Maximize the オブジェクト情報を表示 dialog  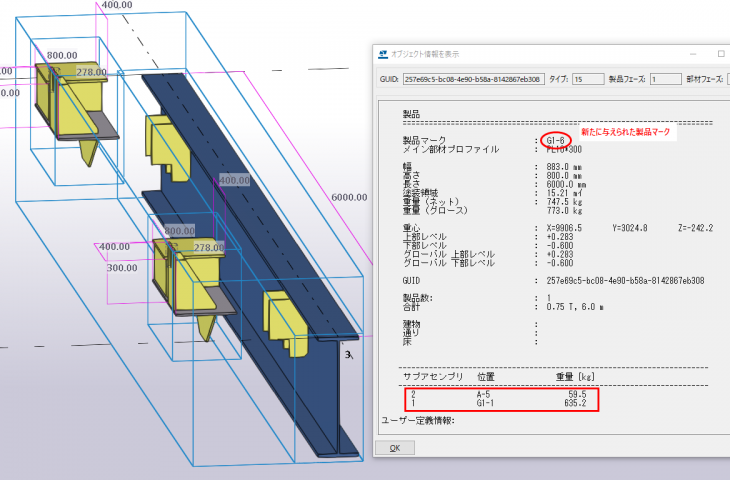pyautogui.click(x=721, y=54)
